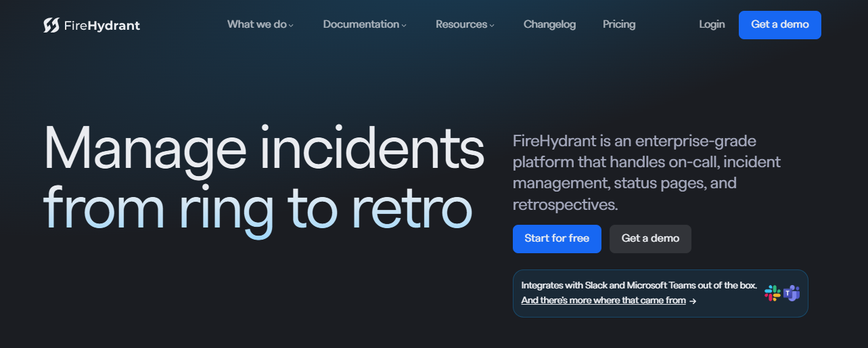Open the Resources menu

tap(465, 24)
